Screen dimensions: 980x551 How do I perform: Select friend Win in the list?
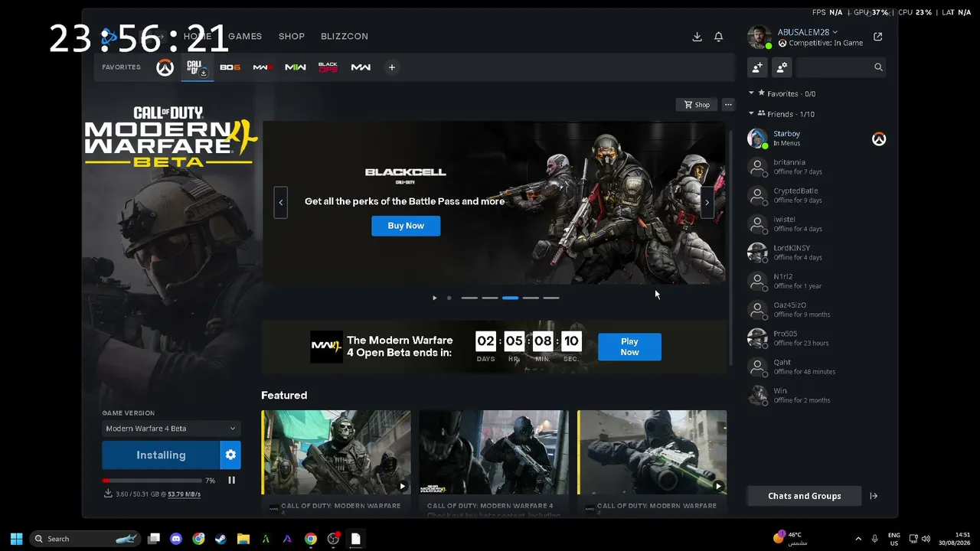point(816,396)
